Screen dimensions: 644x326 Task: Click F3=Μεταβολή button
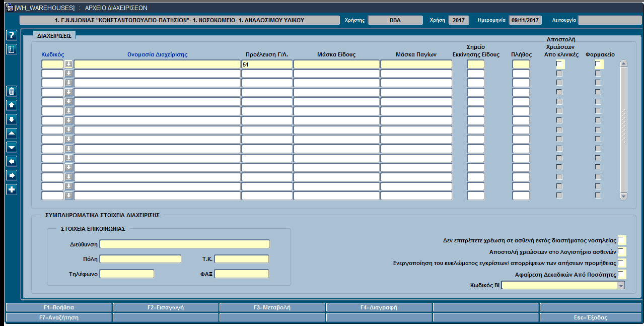[x=272, y=307]
